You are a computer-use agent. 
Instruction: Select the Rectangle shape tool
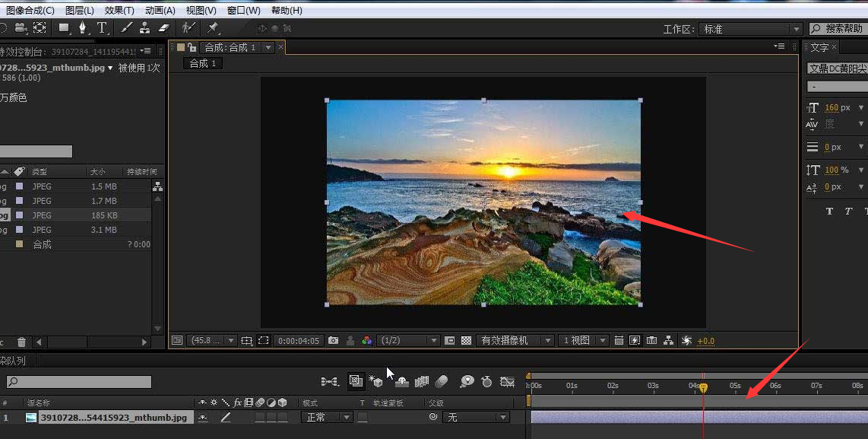point(64,28)
